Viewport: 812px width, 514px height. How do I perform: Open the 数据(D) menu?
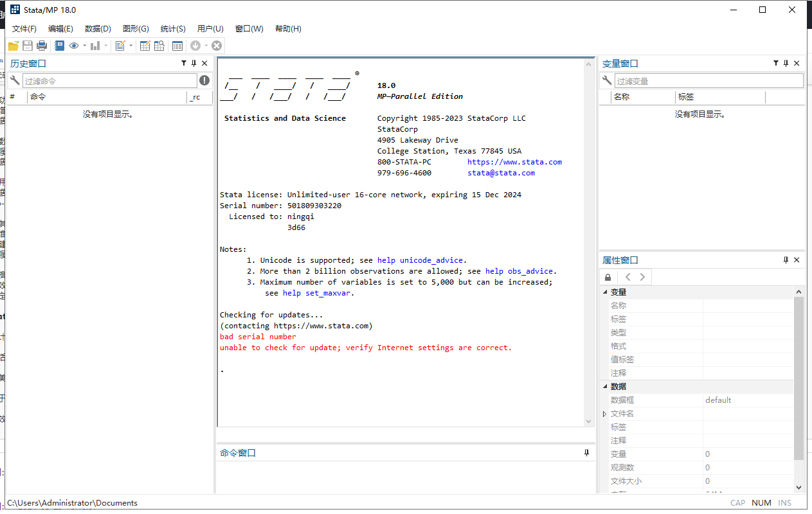(98, 28)
